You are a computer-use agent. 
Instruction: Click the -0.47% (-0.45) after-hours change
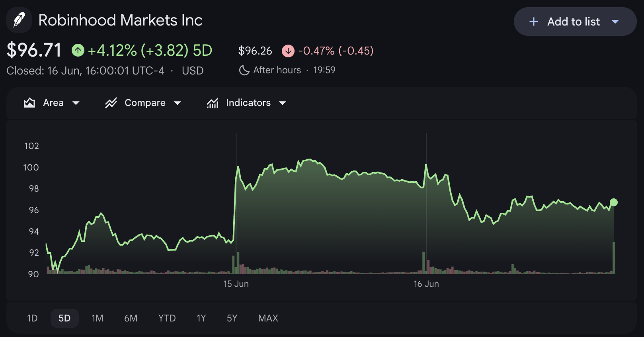pyautogui.click(x=336, y=51)
